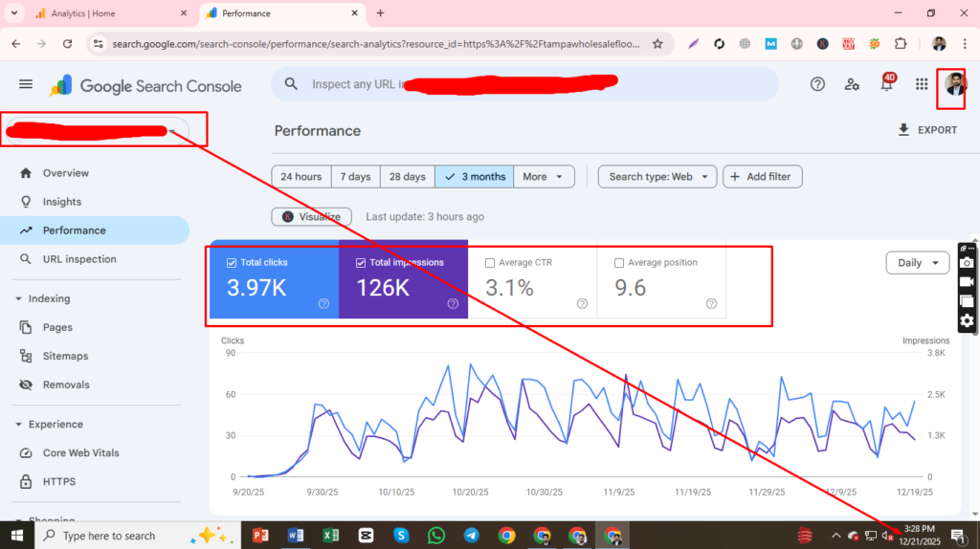
Task: Open the Search type: Web dropdown
Action: point(657,177)
